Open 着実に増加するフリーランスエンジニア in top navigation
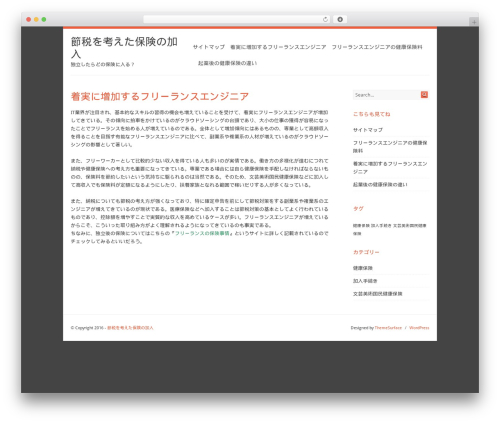Screen dimensions: 500x423 [278, 47]
